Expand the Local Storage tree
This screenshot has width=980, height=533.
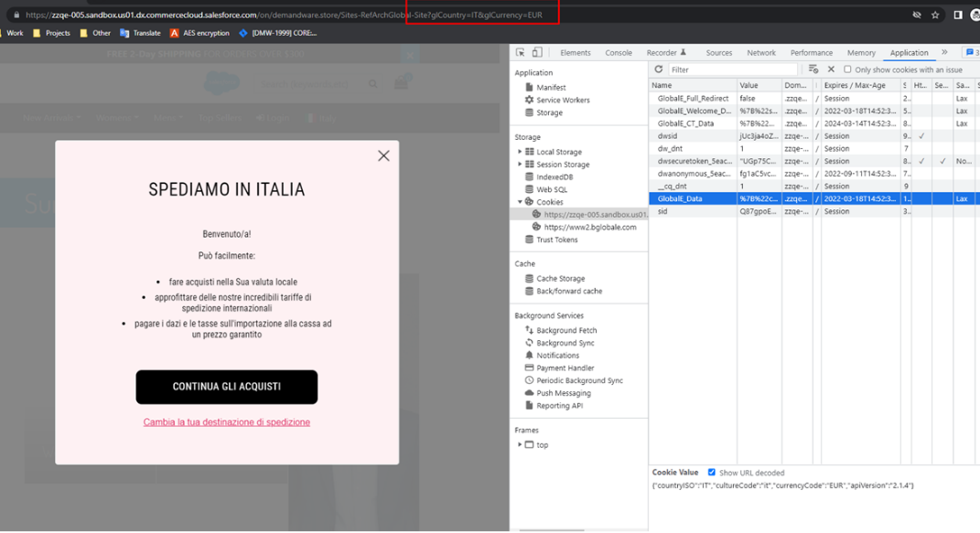(520, 152)
